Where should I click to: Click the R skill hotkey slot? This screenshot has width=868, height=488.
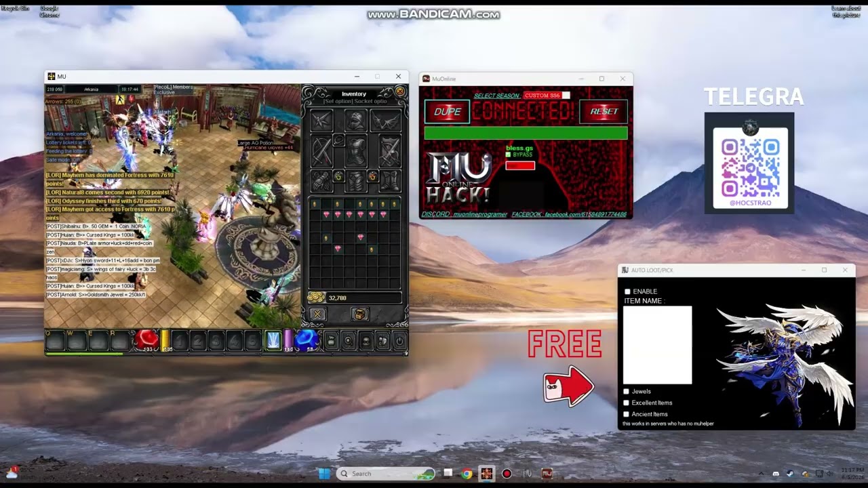click(119, 340)
